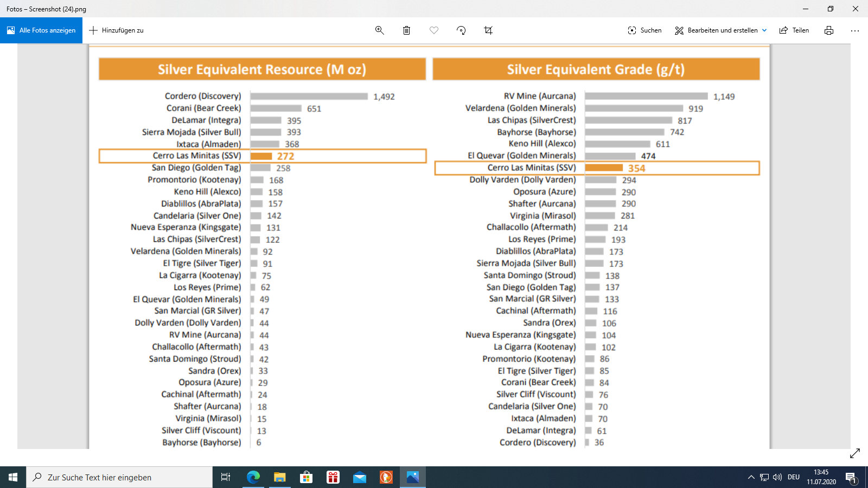Click the value '6' for Bayhorse

coord(259,442)
